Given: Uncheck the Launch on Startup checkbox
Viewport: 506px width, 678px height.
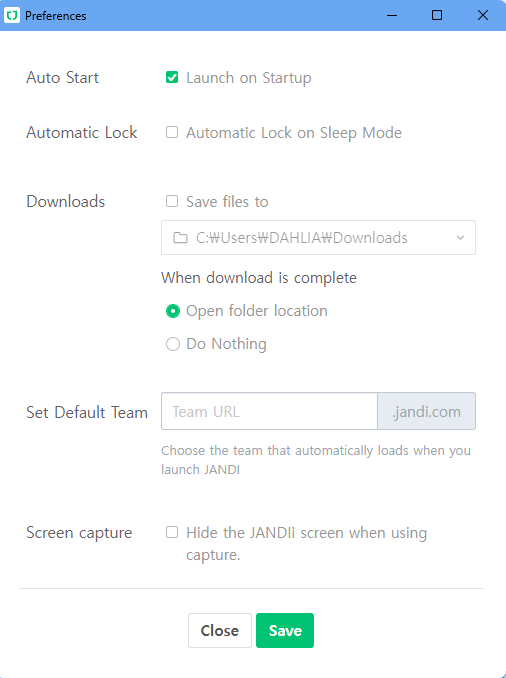Looking at the screenshot, I should point(172,78).
